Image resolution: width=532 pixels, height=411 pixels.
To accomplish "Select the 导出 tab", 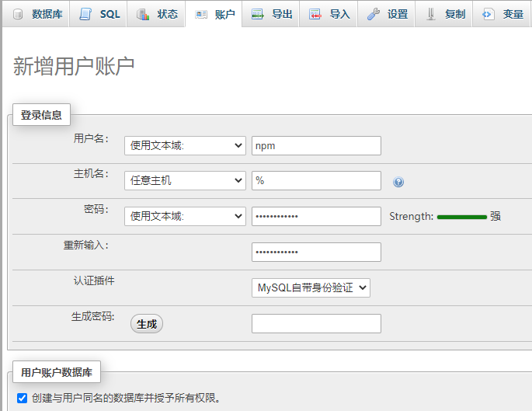I will (x=270, y=14).
